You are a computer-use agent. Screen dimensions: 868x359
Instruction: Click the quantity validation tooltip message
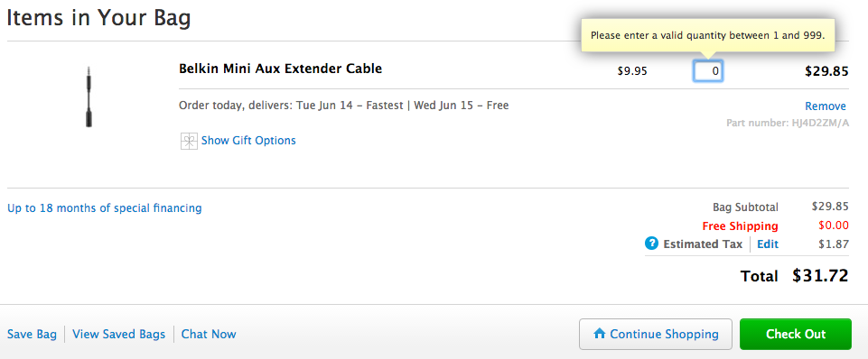[x=708, y=35]
